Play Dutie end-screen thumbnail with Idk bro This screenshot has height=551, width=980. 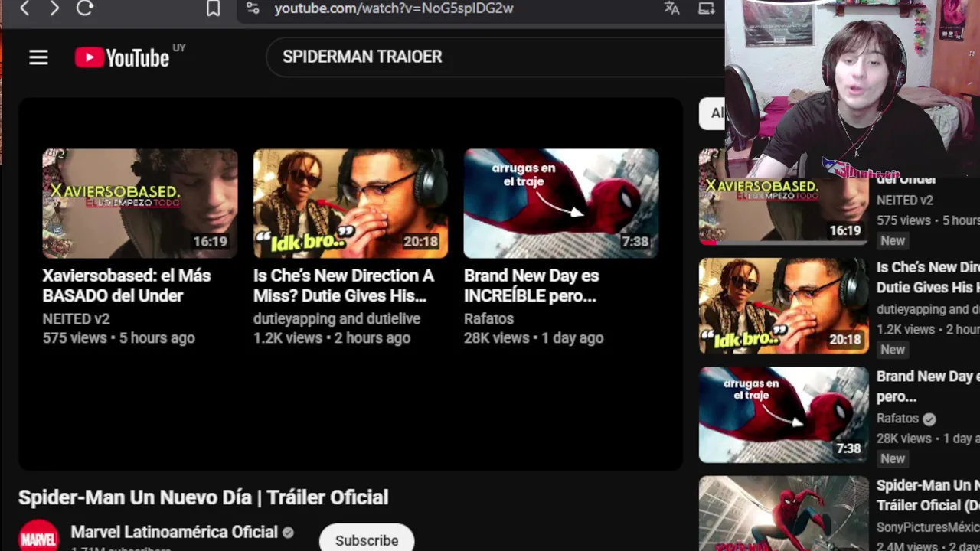[351, 203]
